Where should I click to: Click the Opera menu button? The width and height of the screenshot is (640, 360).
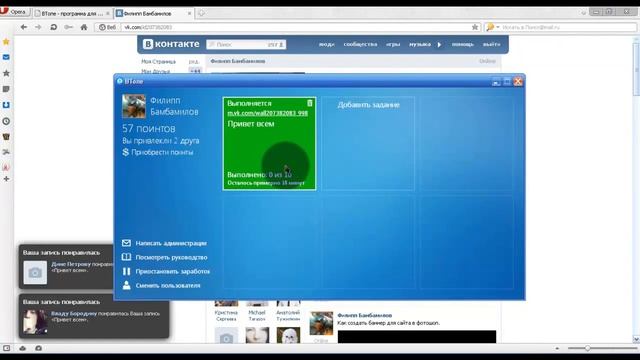[x=15, y=12]
